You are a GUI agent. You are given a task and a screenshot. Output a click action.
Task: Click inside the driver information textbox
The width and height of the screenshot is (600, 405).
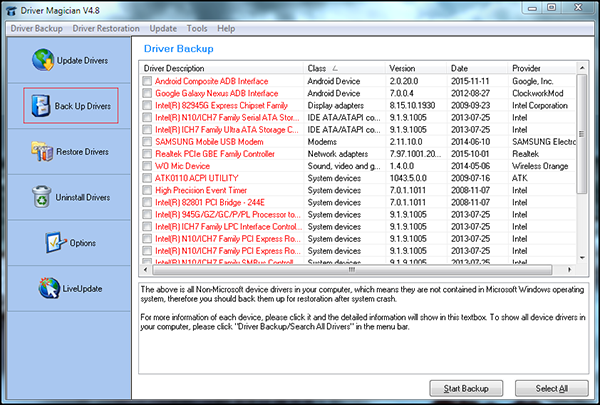364,328
